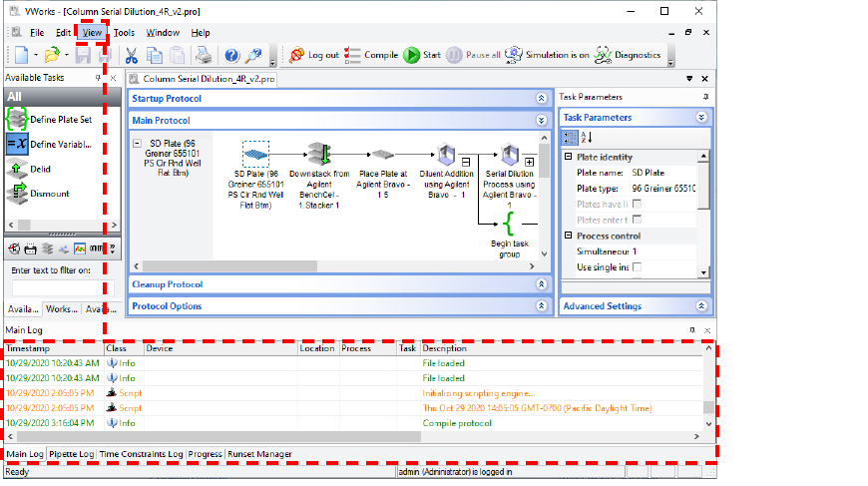Sort Task Parameters alphabetically with A-Z icon

pyautogui.click(x=587, y=138)
